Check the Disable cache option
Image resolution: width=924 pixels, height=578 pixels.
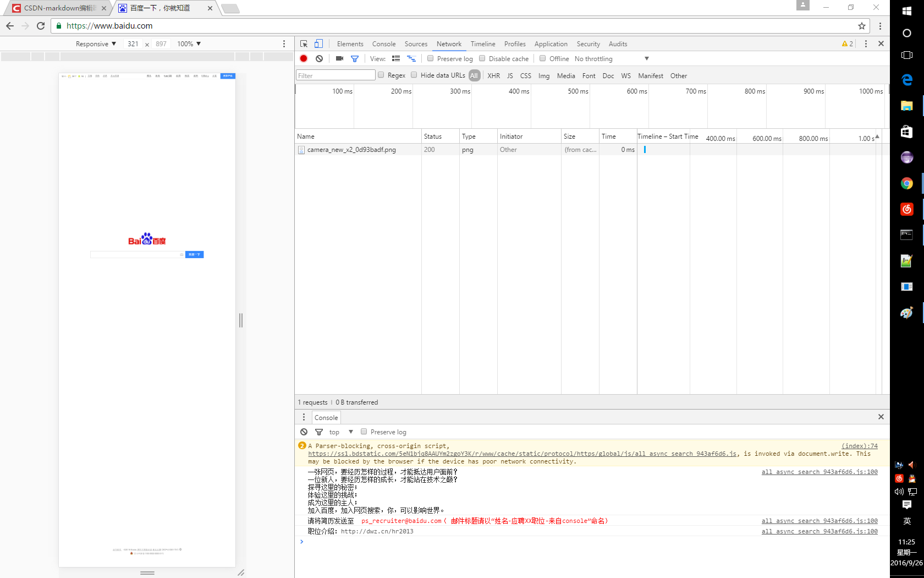coord(482,58)
